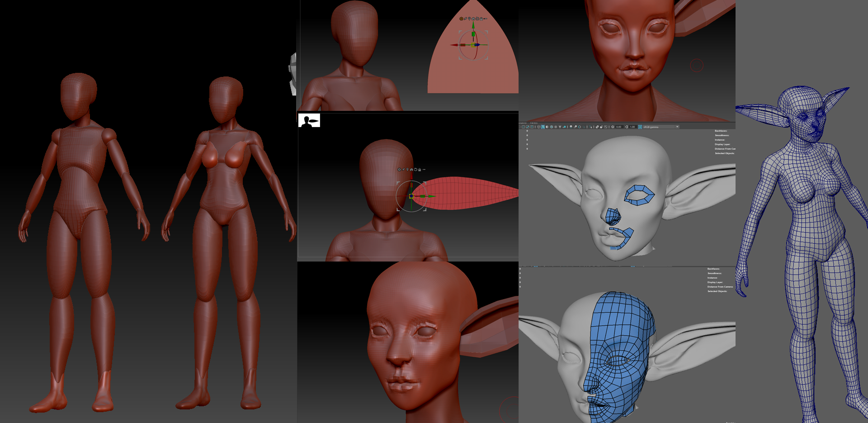Toggle X-ray joints icon
This screenshot has height=423, width=868.
pos(606,127)
